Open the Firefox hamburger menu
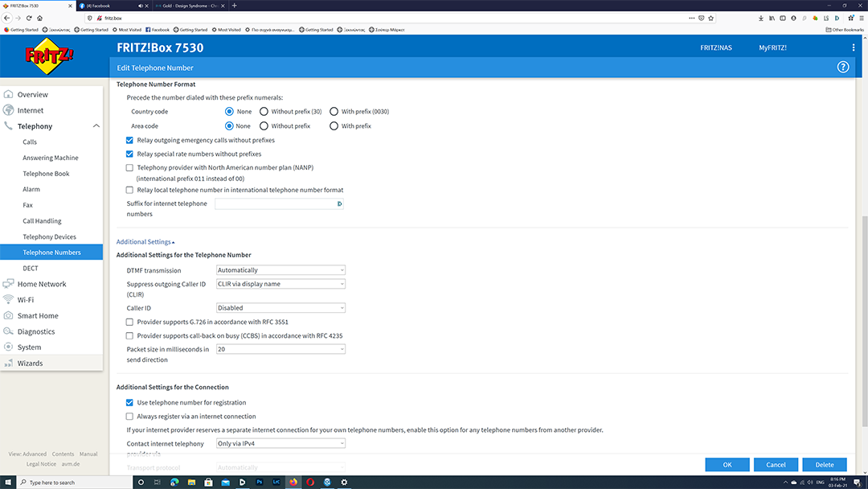The height and width of the screenshot is (489, 868). pyautogui.click(x=862, y=18)
